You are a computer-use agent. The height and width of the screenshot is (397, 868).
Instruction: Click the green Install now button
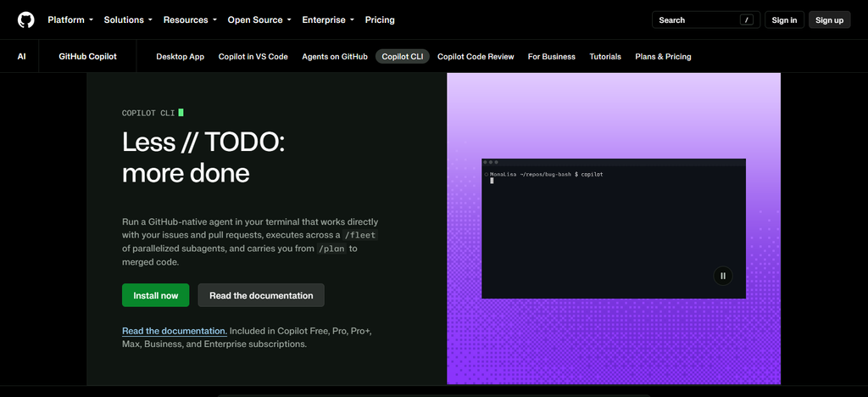click(x=156, y=295)
